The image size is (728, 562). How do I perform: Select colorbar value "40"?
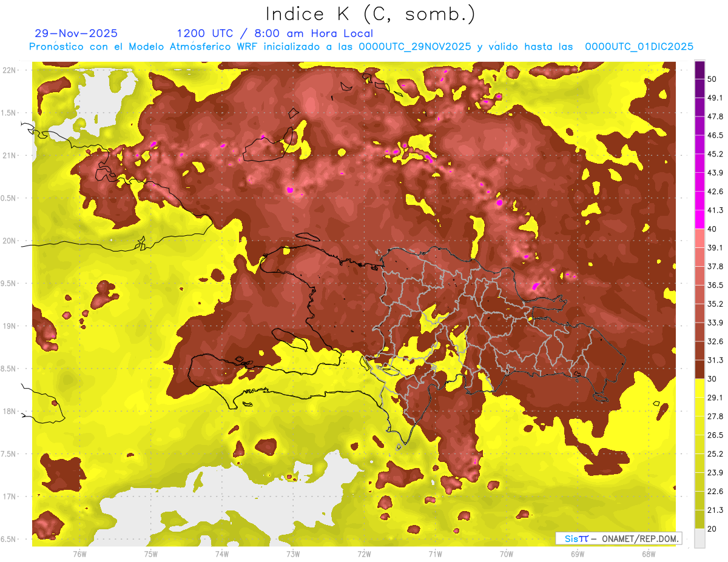click(x=712, y=229)
